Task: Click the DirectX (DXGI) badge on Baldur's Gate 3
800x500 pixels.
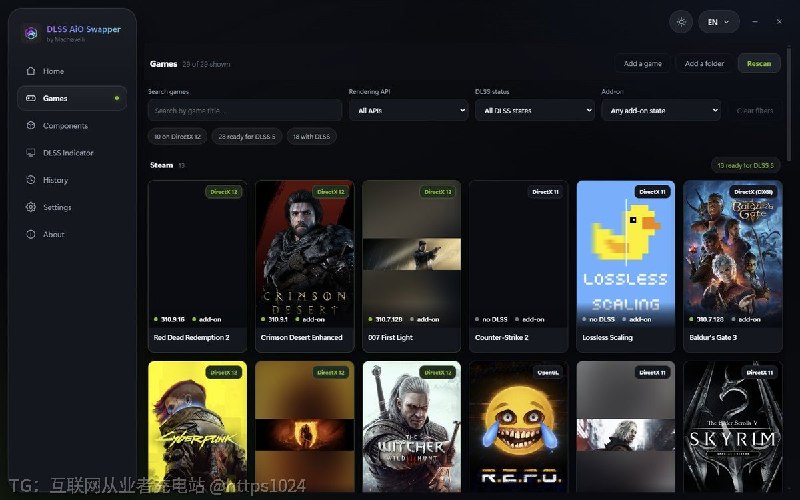Action: pyautogui.click(x=754, y=192)
